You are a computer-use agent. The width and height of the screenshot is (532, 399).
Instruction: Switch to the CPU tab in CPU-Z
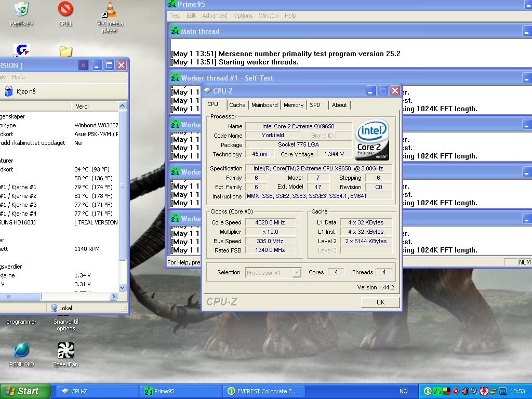click(212, 104)
